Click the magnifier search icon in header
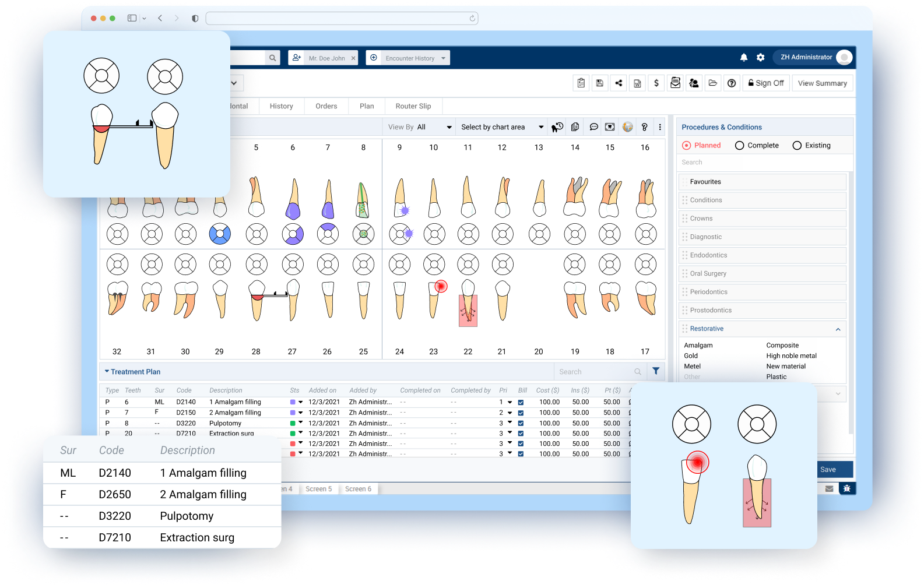Viewport: 924px width, 588px height. tap(272, 58)
